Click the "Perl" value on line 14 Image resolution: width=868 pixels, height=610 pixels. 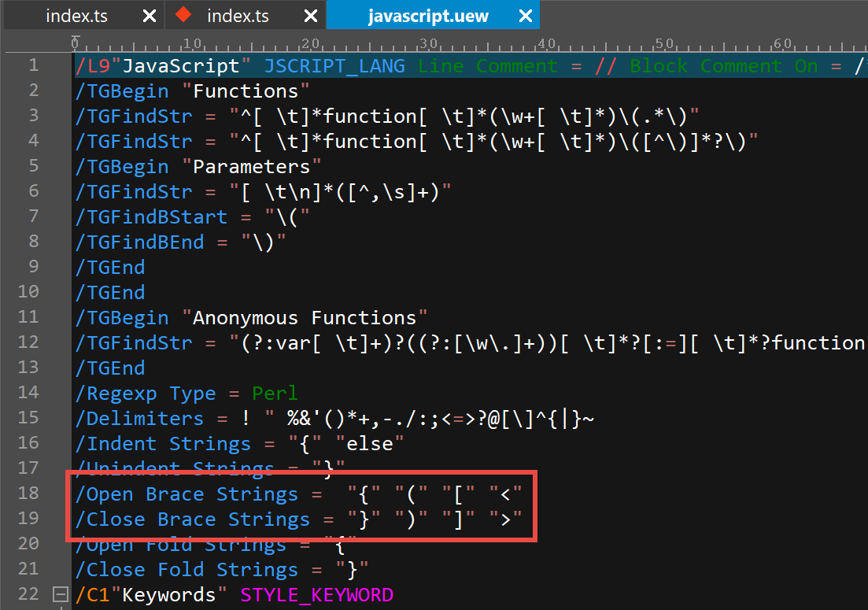click(275, 393)
